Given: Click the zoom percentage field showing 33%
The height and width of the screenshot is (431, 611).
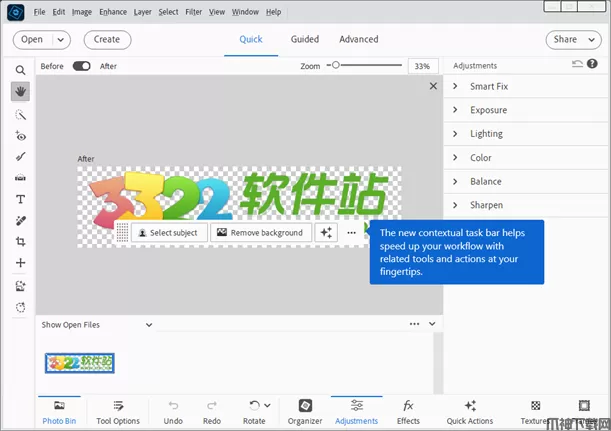Looking at the screenshot, I should pyautogui.click(x=423, y=66).
